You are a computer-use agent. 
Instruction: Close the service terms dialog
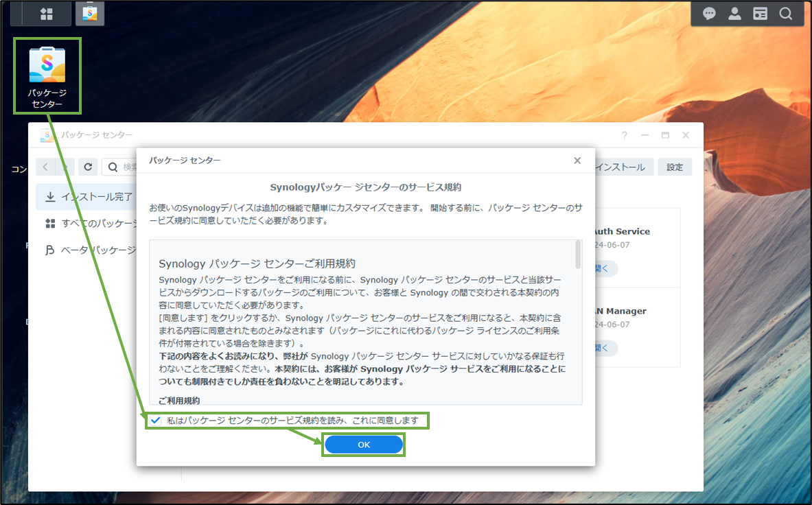577,161
